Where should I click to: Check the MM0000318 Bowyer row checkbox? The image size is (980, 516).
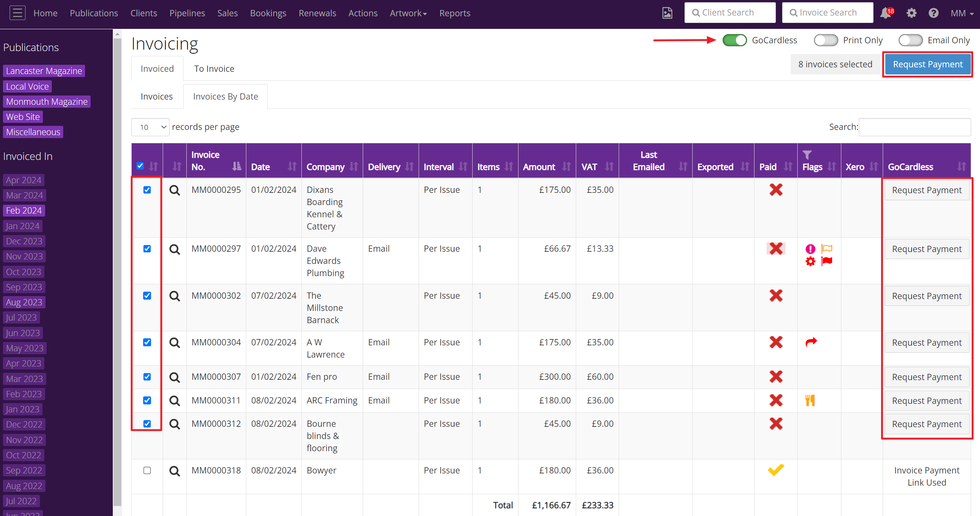(147, 470)
